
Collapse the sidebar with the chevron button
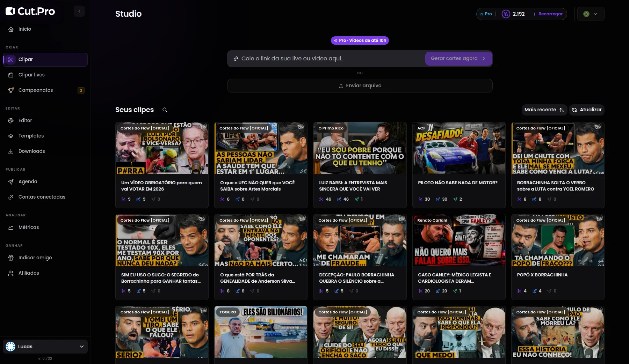[x=79, y=11]
